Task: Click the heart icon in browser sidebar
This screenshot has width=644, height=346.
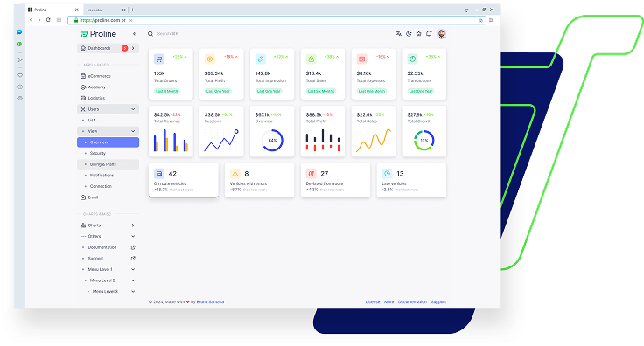Action: 20,75
